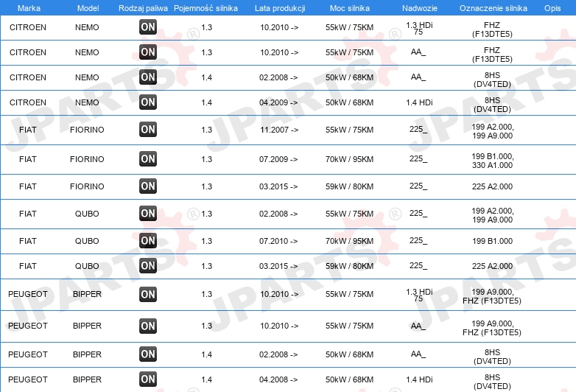This screenshot has width=576, height=392.
Task: Click the Model column header
Action: 88,8
